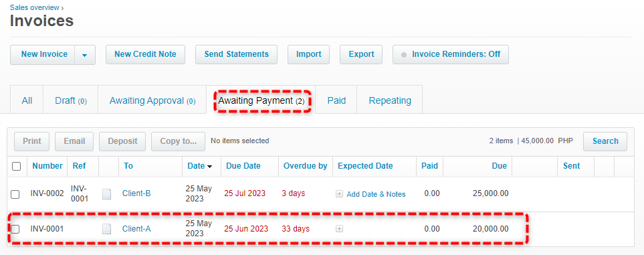Click the New Invoice button
The image size is (644, 255).
point(43,54)
